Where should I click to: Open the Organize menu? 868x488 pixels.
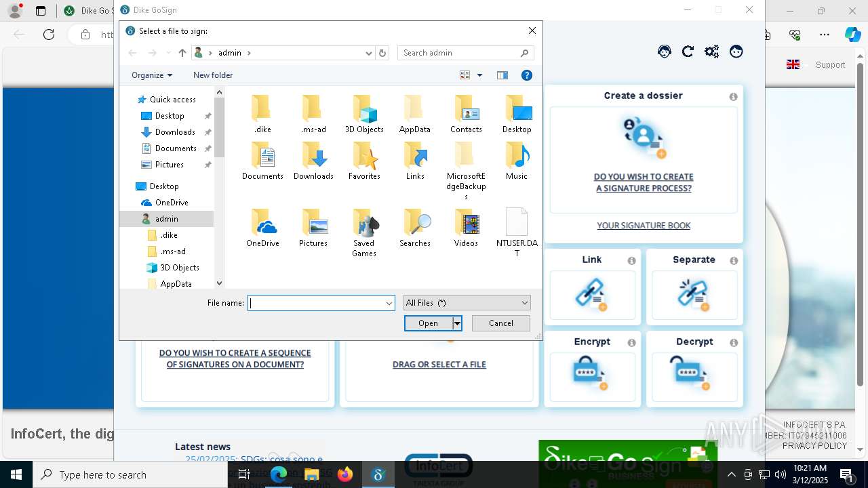point(152,75)
